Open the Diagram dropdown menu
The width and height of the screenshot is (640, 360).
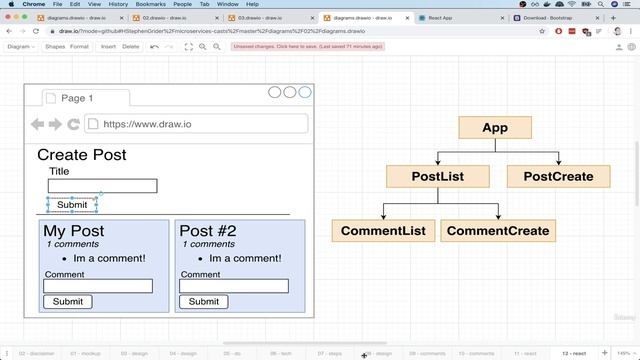pos(21,47)
